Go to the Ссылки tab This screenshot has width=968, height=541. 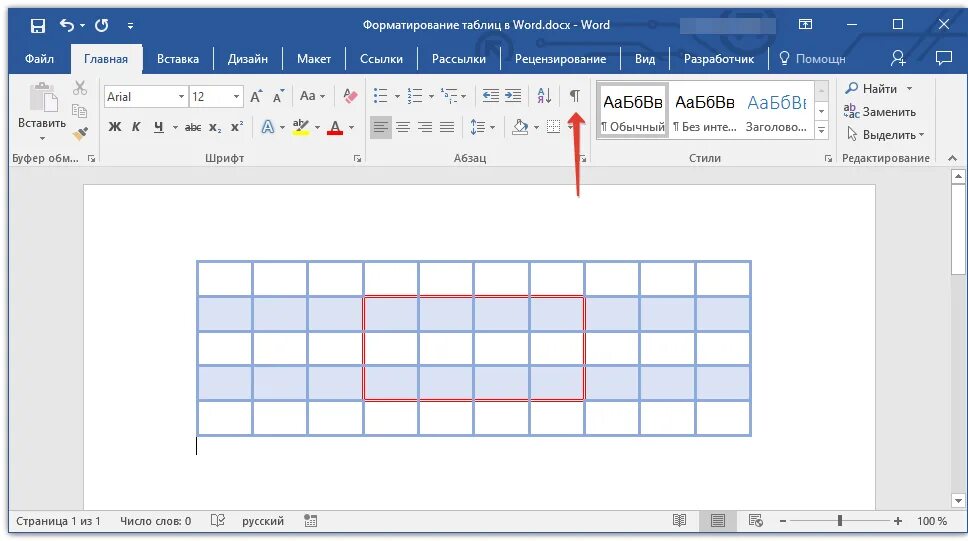[381, 59]
